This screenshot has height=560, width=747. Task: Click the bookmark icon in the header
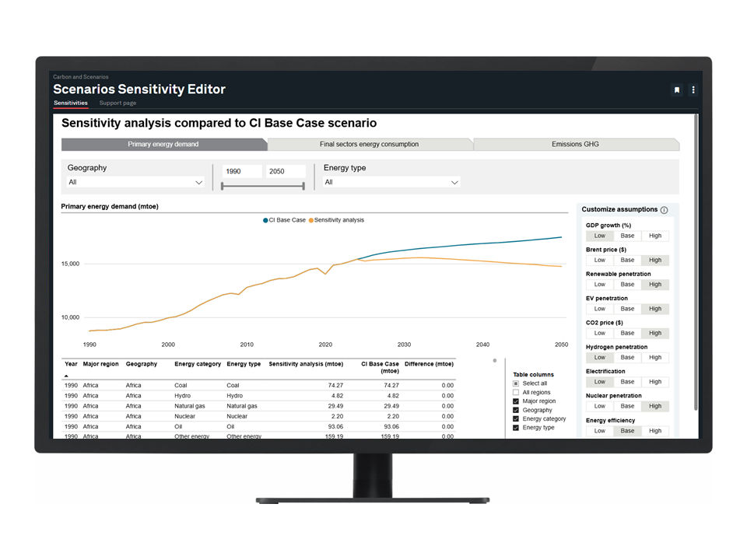coord(676,90)
